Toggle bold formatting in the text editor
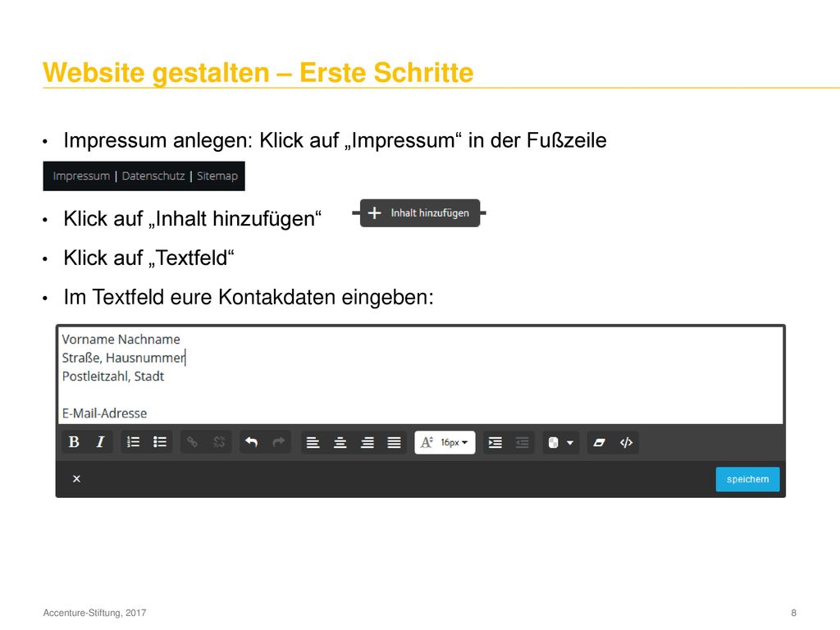 tap(74, 442)
